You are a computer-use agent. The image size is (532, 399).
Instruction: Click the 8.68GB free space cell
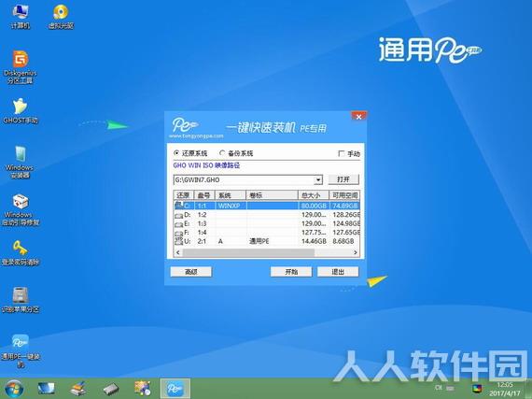pyautogui.click(x=343, y=241)
